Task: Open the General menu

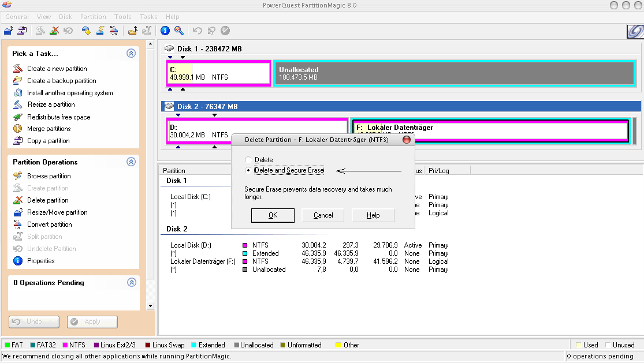Action: coord(17,17)
